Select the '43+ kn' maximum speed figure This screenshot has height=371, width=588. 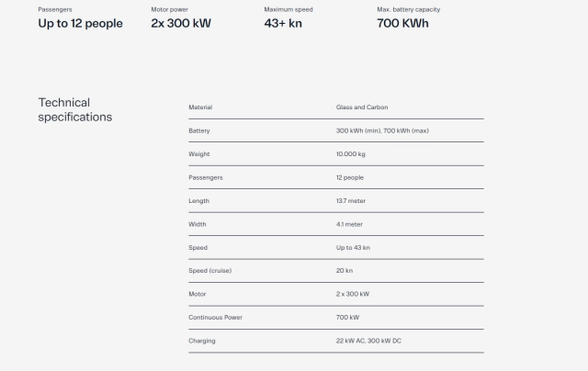283,23
